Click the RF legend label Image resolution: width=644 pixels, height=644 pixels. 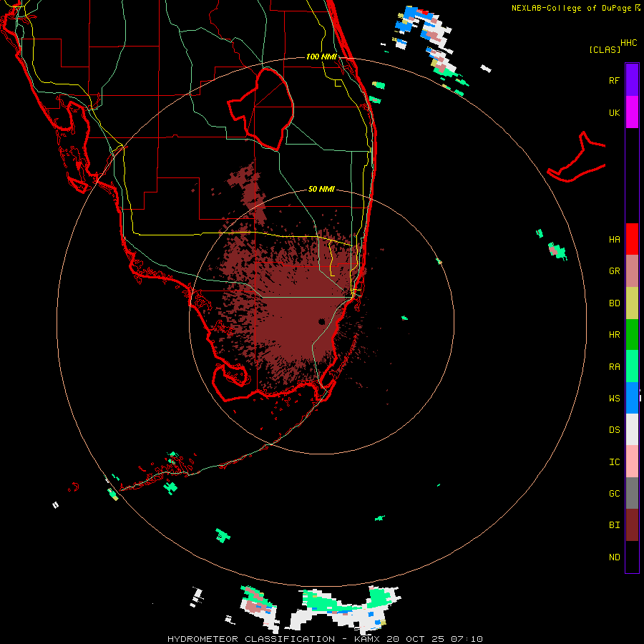click(614, 80)
